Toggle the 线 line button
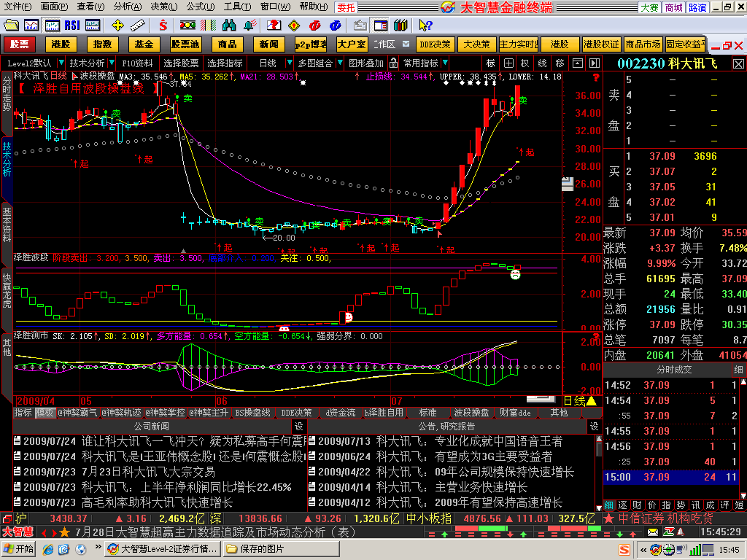The width and height of the screenshot is (747, 560). click(x=543, y=63)
